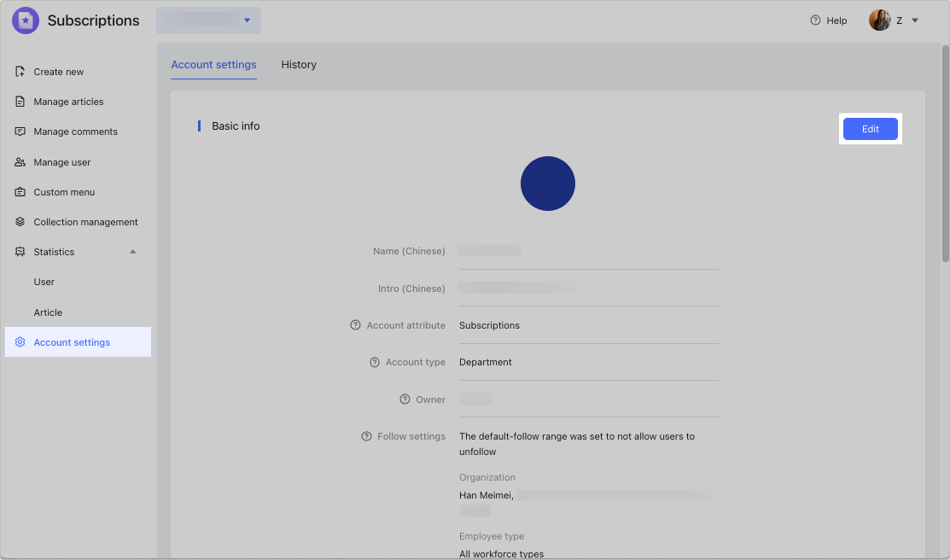Expand the user menu arrow beside Z
The image size is (950, 560).
click(915, 20)
